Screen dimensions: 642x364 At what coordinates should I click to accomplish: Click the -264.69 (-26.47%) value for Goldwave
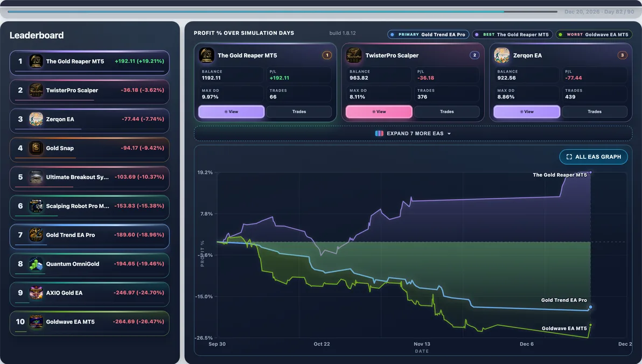coord(138,321)
